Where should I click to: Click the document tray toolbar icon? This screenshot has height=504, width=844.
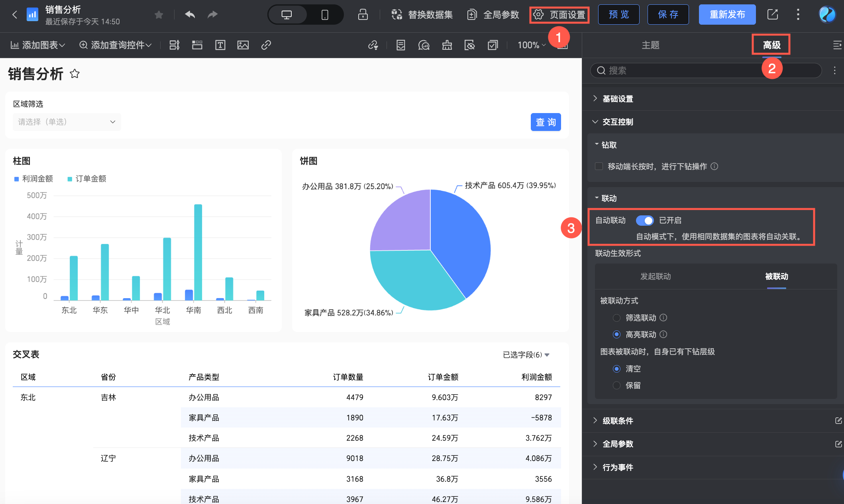tap(401, 45)
